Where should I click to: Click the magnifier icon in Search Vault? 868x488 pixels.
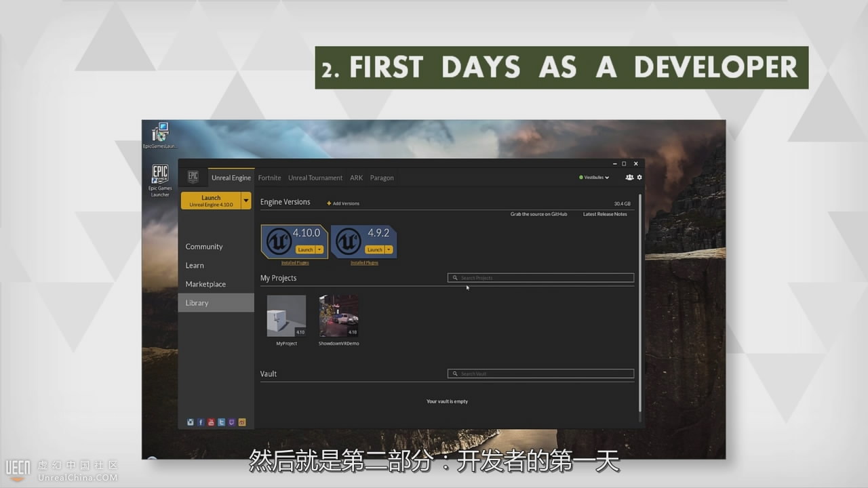pos(455,373)
